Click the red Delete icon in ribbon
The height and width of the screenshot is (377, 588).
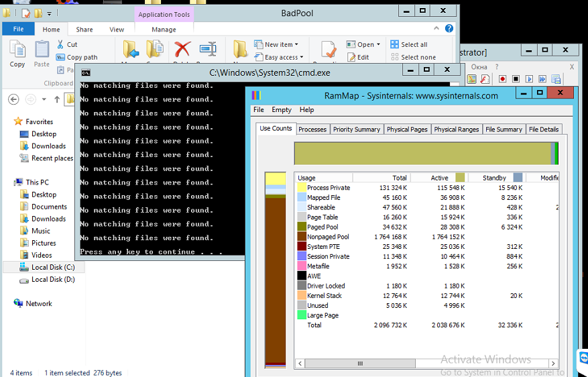(182, 50)
